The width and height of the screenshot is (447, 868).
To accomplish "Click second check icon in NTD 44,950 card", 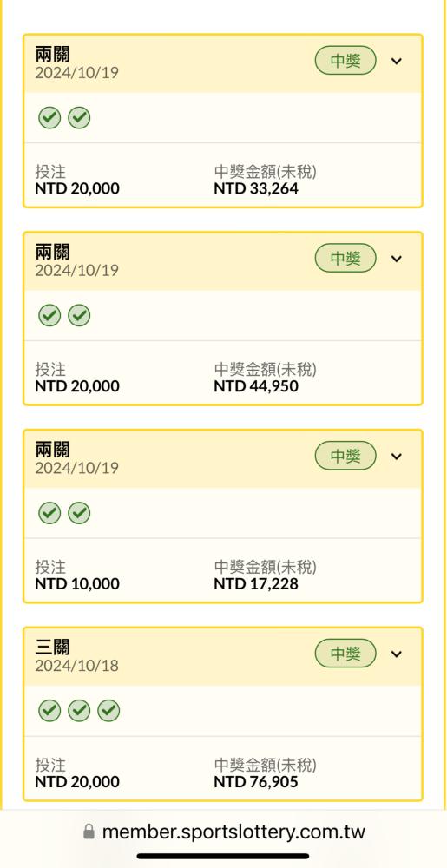I will pyautogui.click(x=79, y=316).
